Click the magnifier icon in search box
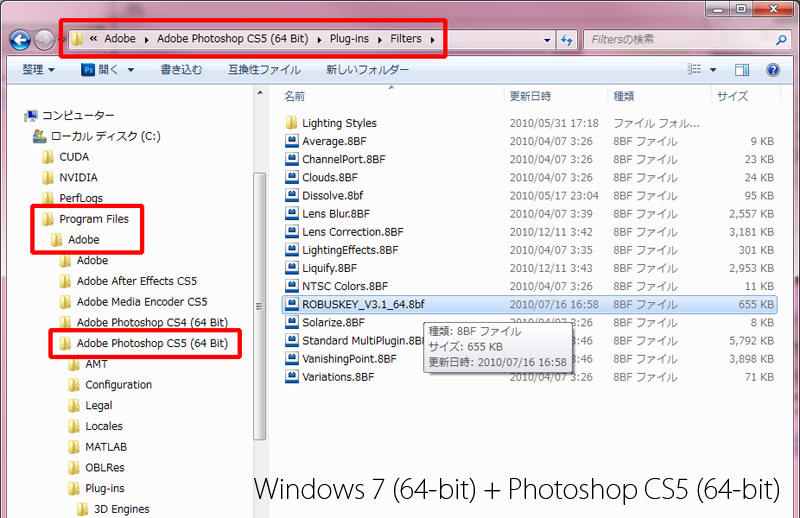This screenshot has width=800, height=518. coord(781,39)
